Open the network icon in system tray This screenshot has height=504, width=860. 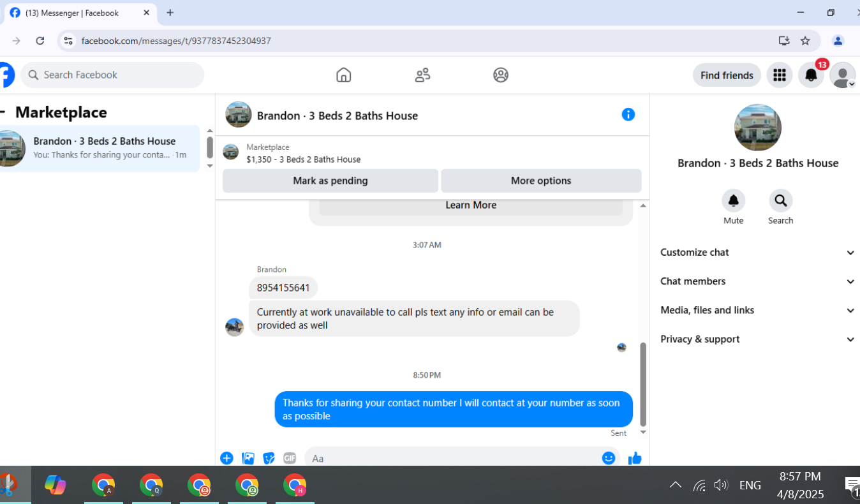(x=699, y=485)
